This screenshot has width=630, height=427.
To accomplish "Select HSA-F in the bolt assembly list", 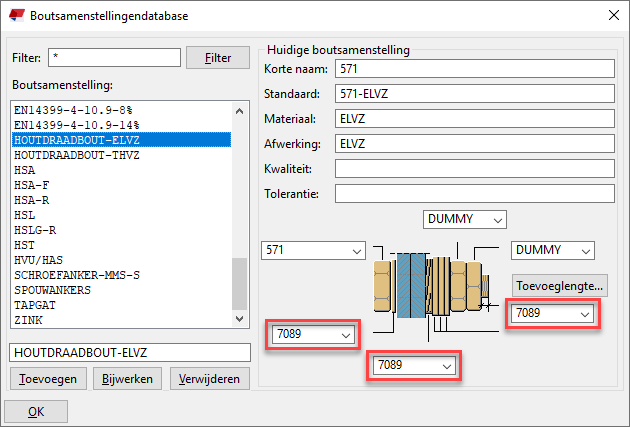I will (x=121, y=185).
